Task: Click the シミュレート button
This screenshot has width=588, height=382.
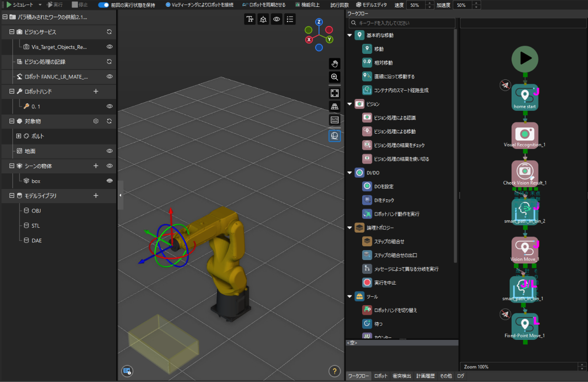Action: pos(20,5)
